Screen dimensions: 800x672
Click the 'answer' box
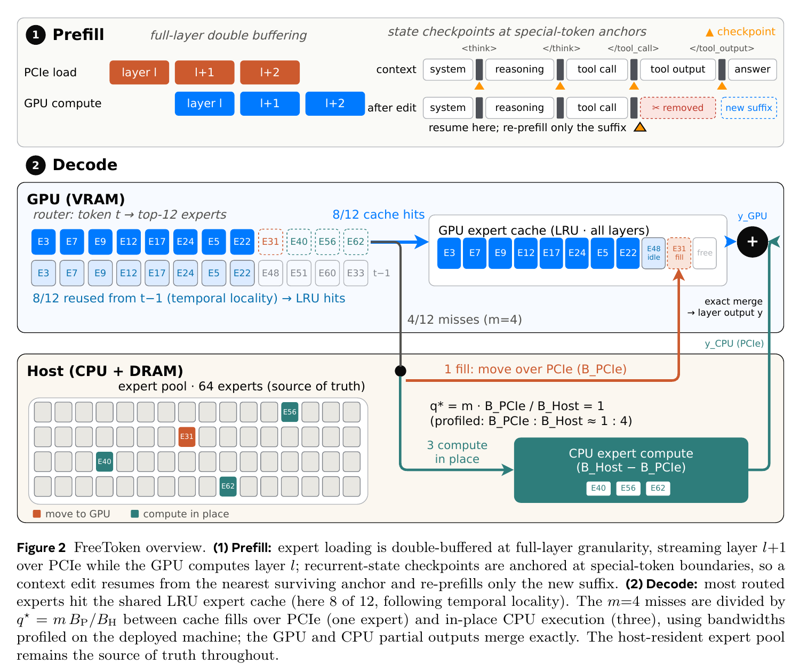pyautogui.click(x=752, y=69)
